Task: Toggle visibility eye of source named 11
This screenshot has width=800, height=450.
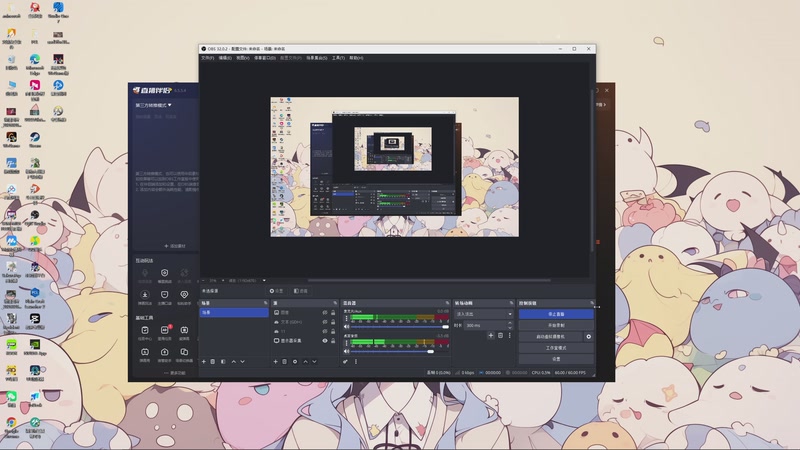Action: [324, 331]
